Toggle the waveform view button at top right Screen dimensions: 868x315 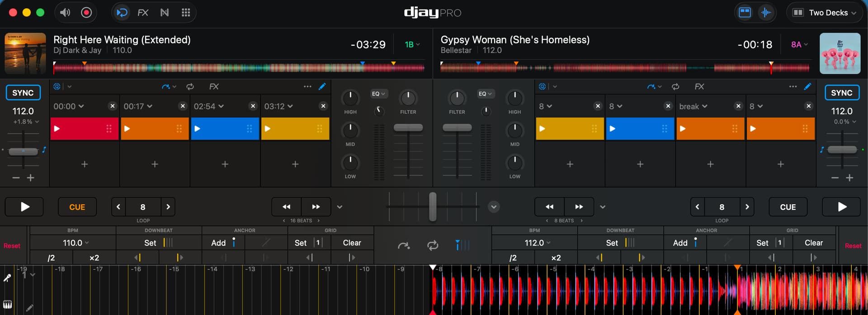point(766,13)
